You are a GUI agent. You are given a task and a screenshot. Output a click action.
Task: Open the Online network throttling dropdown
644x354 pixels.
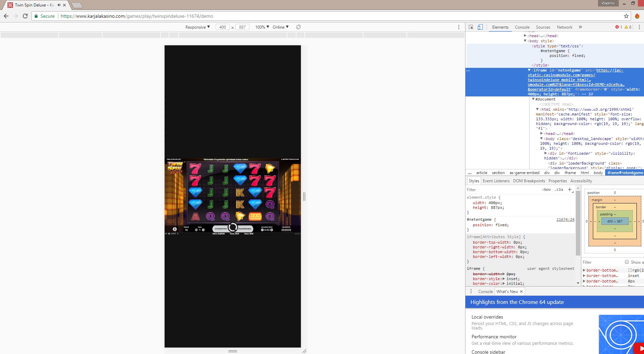[280, 27]
